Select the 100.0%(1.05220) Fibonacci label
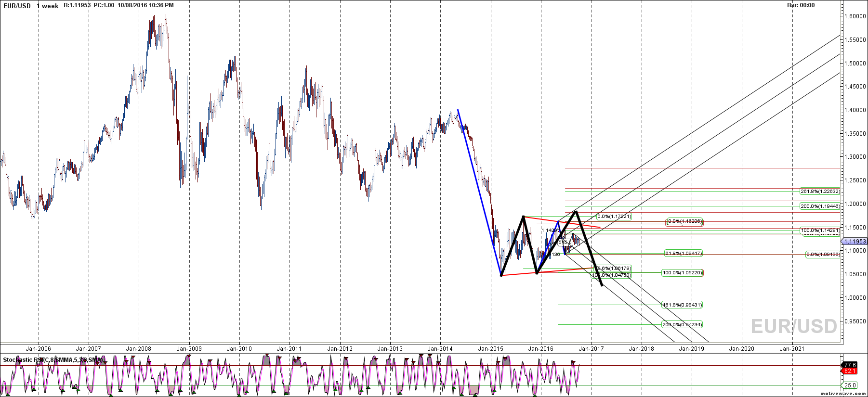868x397 pixels. click(683, 273)
